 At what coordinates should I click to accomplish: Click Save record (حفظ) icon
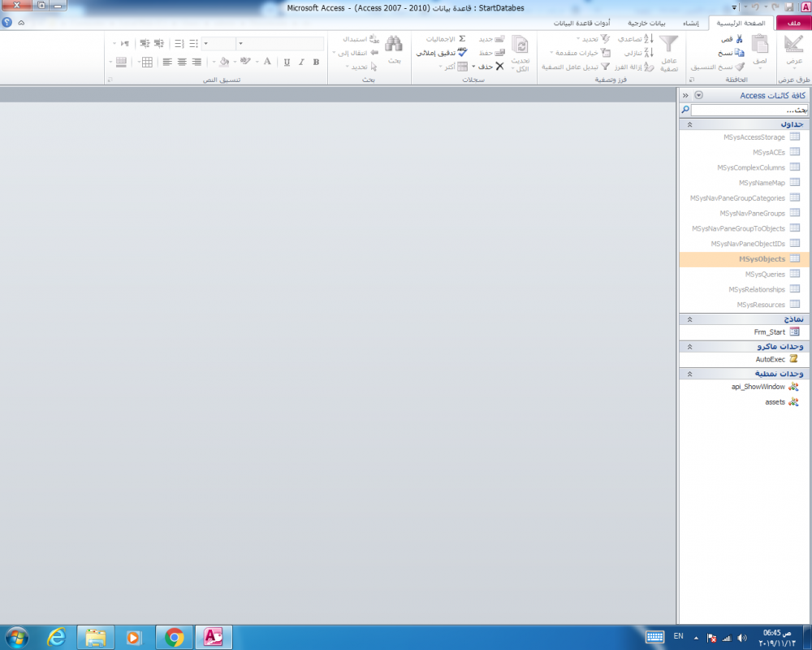tap(499, 53)
